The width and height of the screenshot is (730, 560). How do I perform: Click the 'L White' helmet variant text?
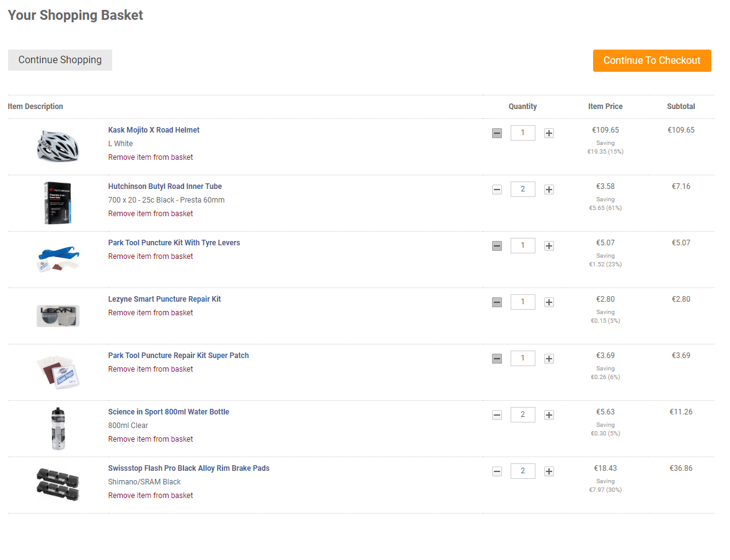point(121,144)
